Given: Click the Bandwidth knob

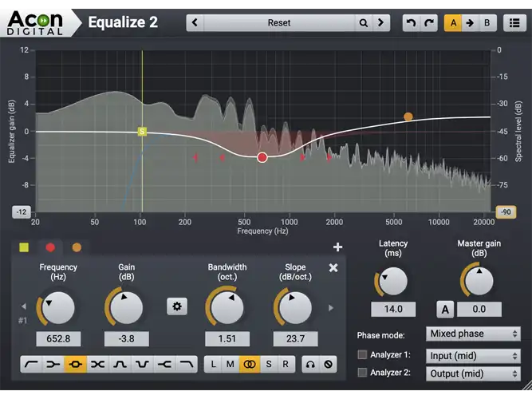Looking at the screenshot, I should 227,308.
